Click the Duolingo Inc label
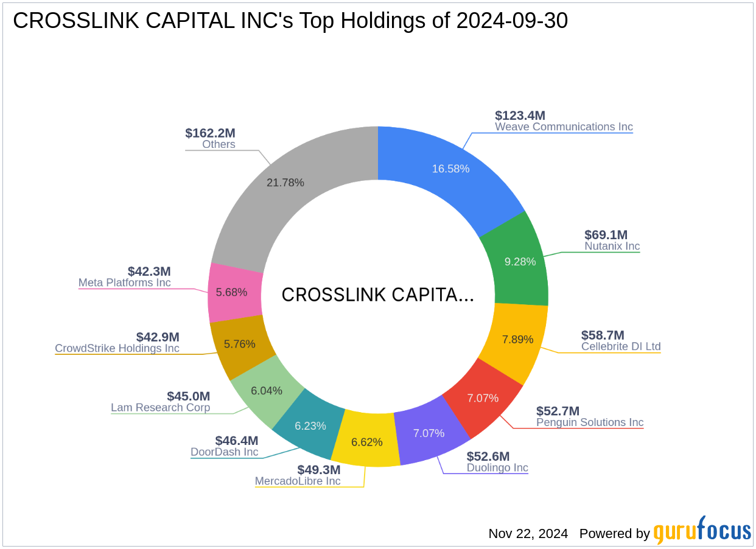The height and width of the screenshot is (549, 756). (497, 468)
